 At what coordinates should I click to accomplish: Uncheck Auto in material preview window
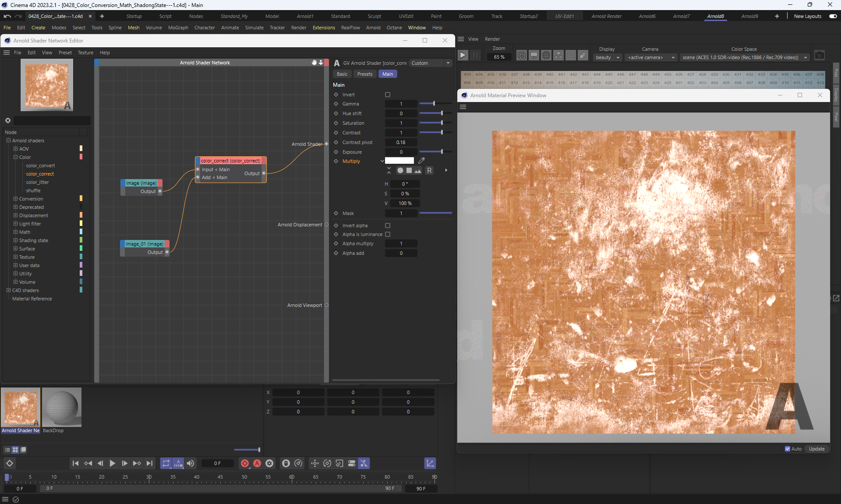(x=788, y=449)
